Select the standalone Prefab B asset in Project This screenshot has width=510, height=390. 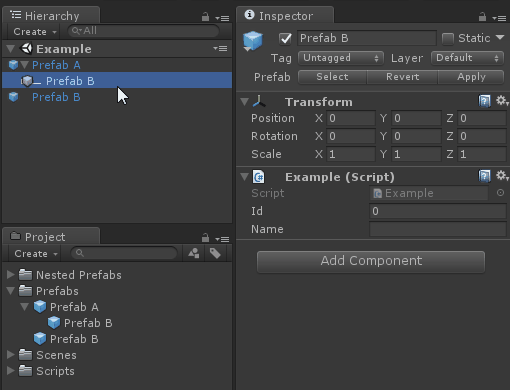click(74, 339)
